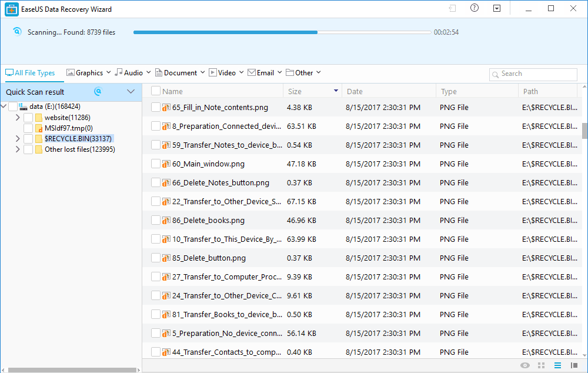Screen dimensions: 588x373
Task: Expand the $RECYCLE.BIN tree node
Action: (x=18, y=139)
